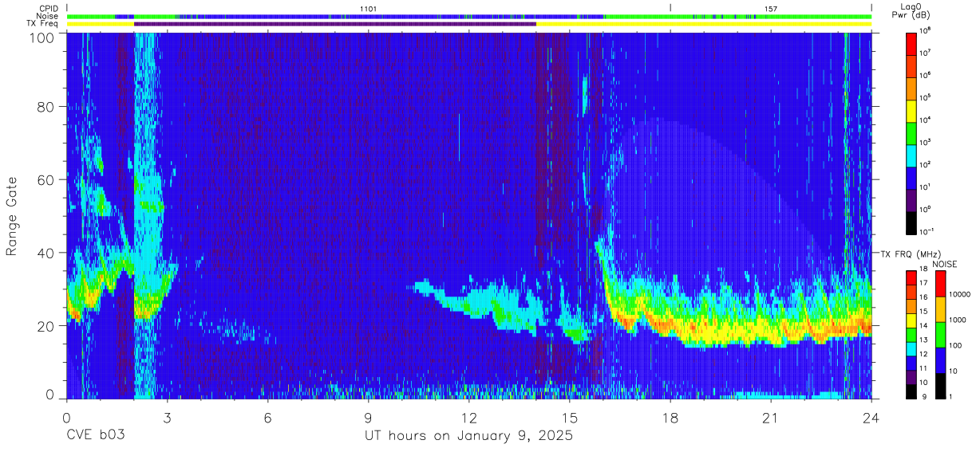Click the 10000 tick on NOISE legend
Image resolution: width=980 pixels, height=452 pixels.
point(962,295)
